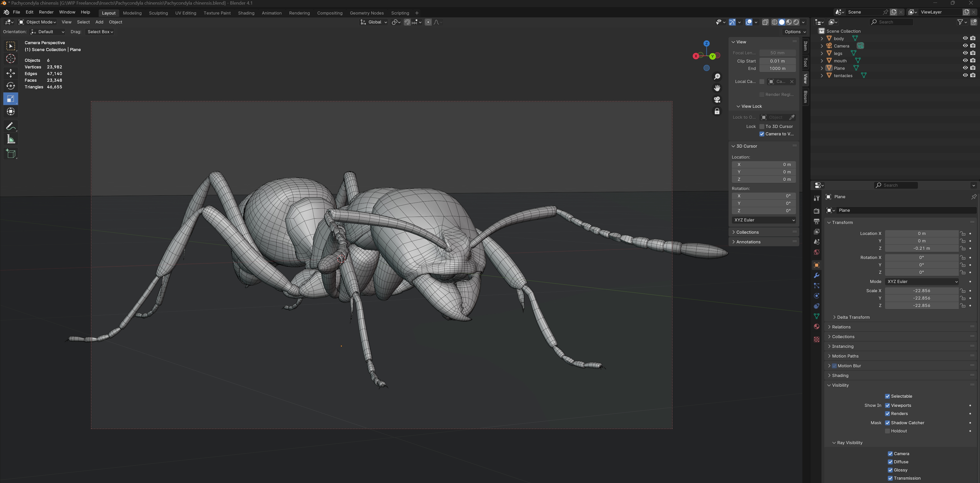
Task: Select the Move tool in toolbar
Action: [11, 73]
